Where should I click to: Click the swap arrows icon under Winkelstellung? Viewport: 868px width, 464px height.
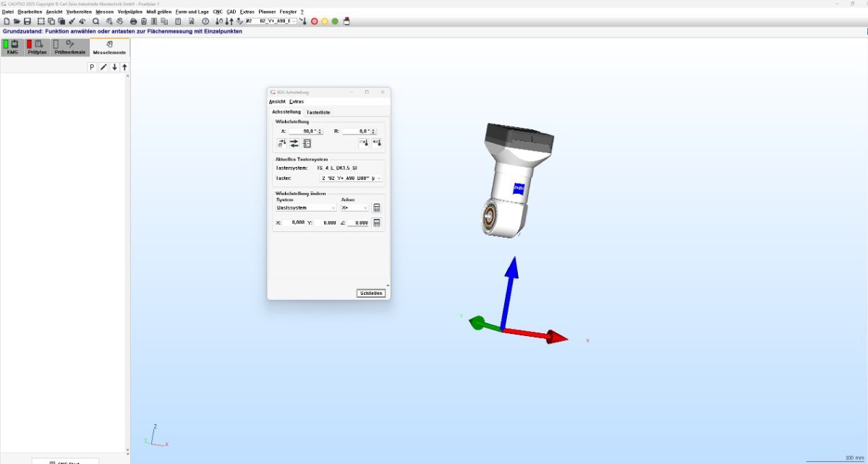[294, 144]
